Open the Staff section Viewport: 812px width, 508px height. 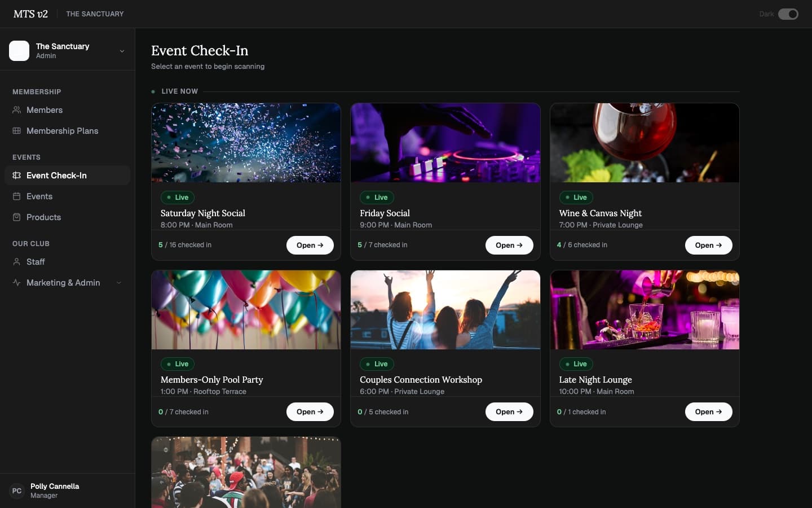[68, 262]
